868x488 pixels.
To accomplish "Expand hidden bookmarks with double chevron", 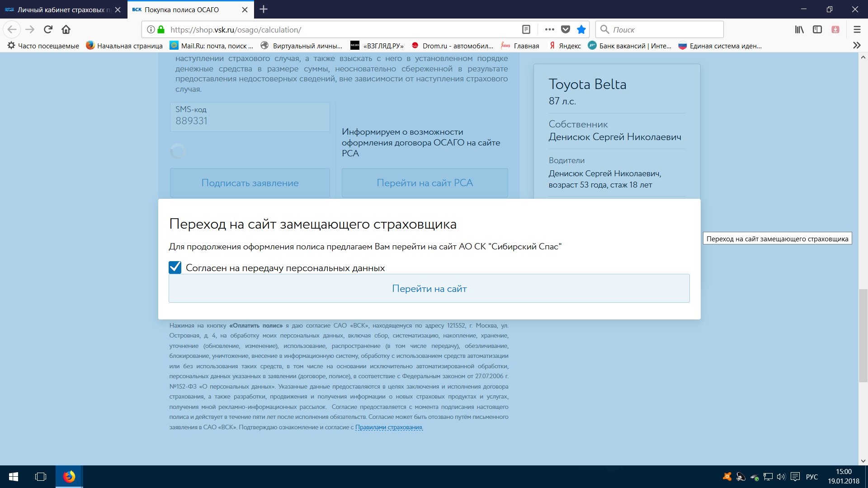I will 857,46.
